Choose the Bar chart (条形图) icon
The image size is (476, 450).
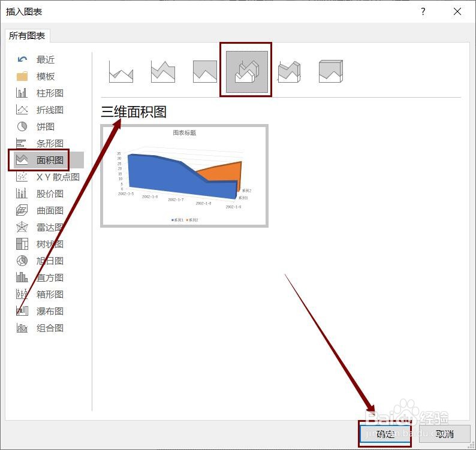21,143
